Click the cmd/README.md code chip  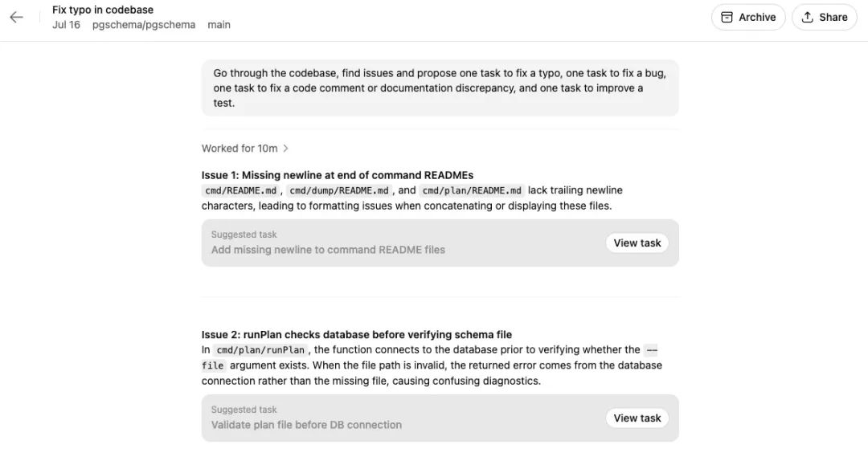[240, 191]
